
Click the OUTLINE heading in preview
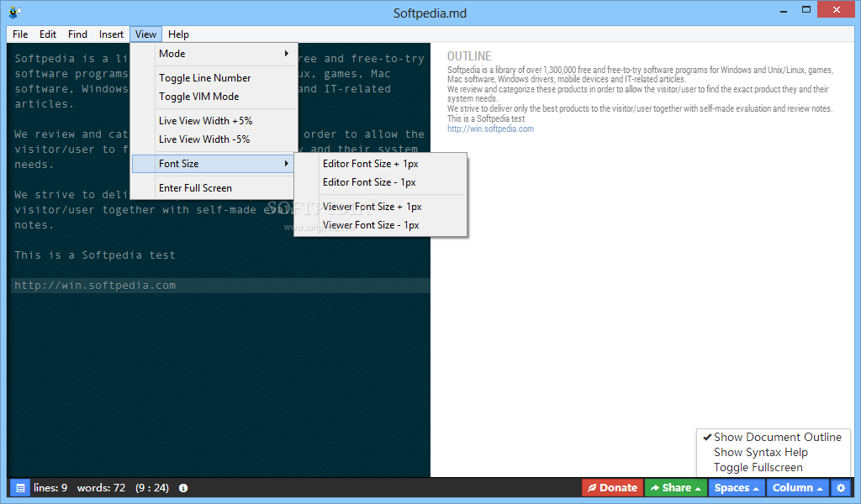[x=469, y=56]
